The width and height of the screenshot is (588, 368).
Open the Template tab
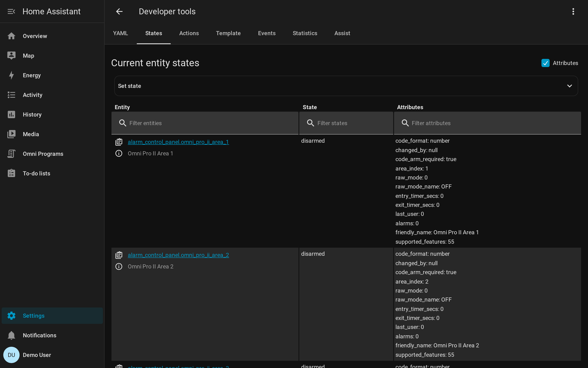point(228,33)
